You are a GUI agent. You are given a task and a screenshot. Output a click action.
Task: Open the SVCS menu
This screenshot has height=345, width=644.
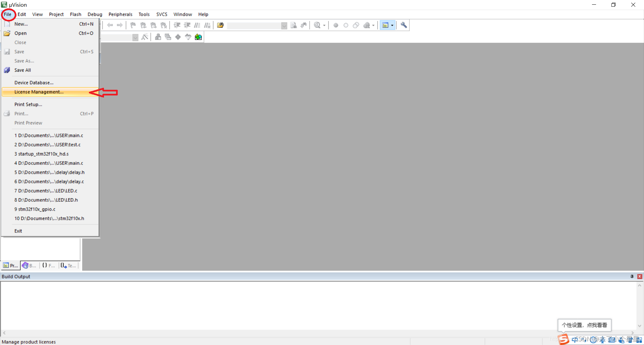click(162, 14)
